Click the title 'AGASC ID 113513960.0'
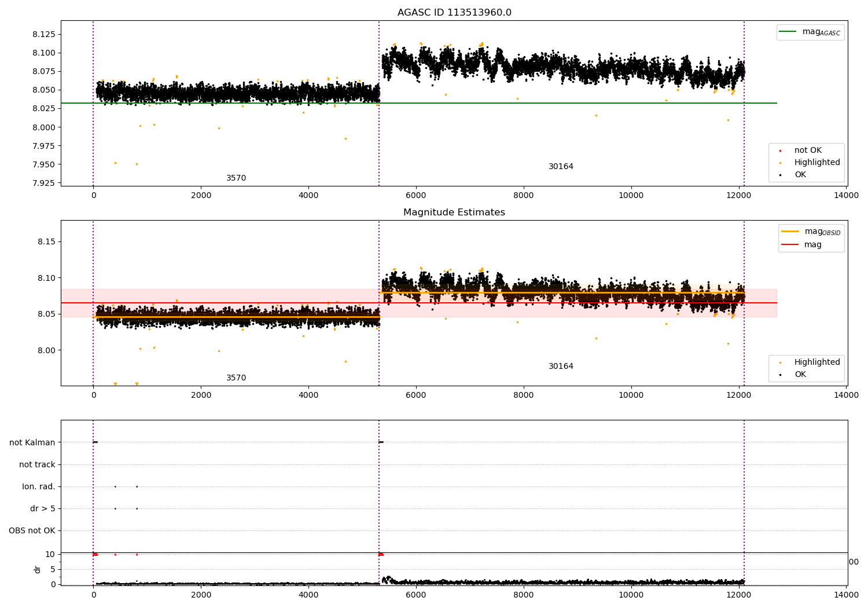Viewport: 868px width, 608px height. click(x=454, y=13)
